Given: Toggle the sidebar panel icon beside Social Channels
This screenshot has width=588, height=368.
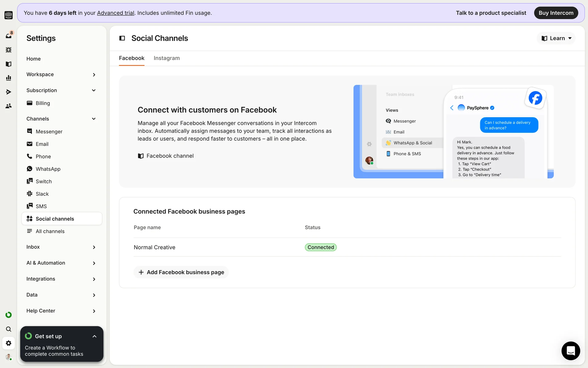Looking at the screenshot, I should coord(122,38).
